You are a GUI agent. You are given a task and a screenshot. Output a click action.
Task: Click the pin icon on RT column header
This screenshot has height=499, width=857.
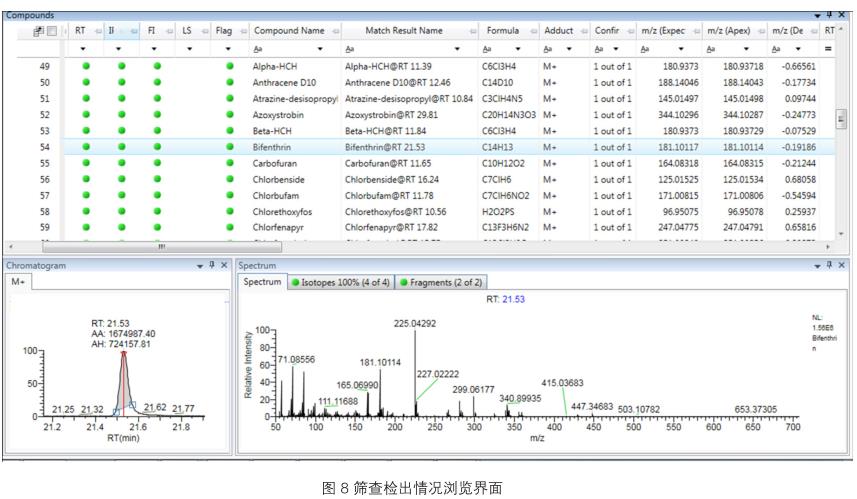[x=97, y=31]
